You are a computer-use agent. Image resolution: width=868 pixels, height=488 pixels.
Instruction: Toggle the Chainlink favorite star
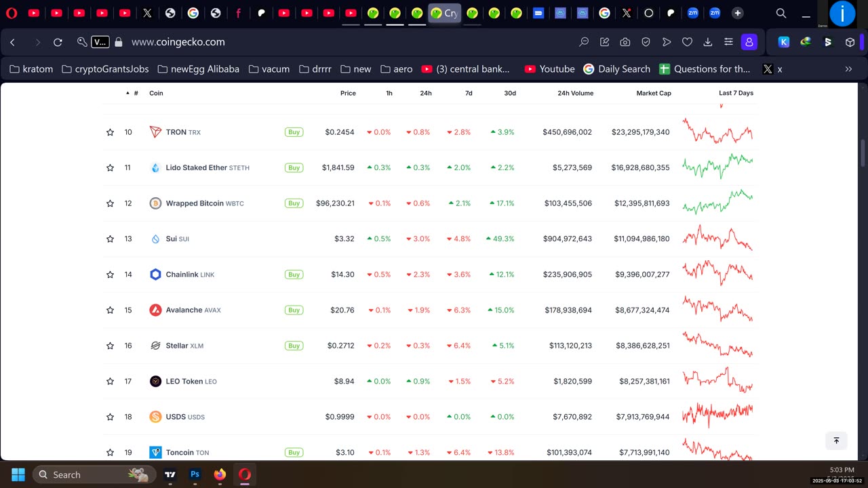click(110, 274)
